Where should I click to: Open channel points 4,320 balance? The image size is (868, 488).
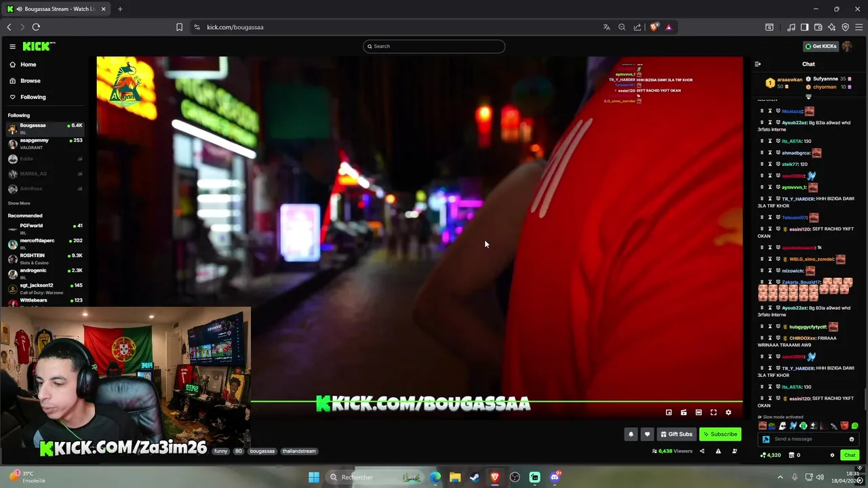pos(771,455)
